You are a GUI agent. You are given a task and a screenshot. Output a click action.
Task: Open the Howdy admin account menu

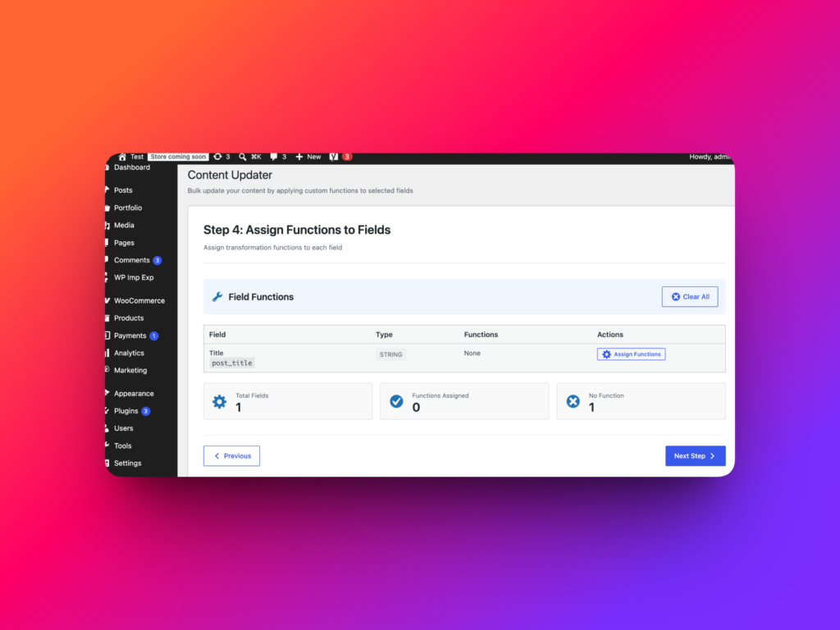pos(710,157)
